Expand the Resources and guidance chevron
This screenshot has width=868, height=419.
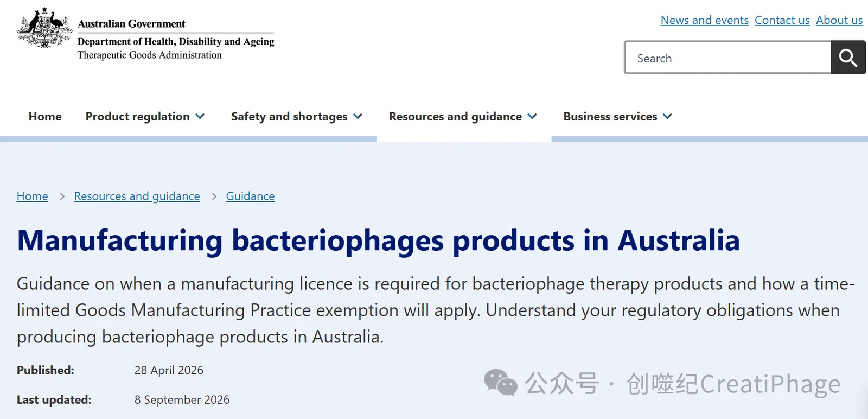click(x=532, y=116)
